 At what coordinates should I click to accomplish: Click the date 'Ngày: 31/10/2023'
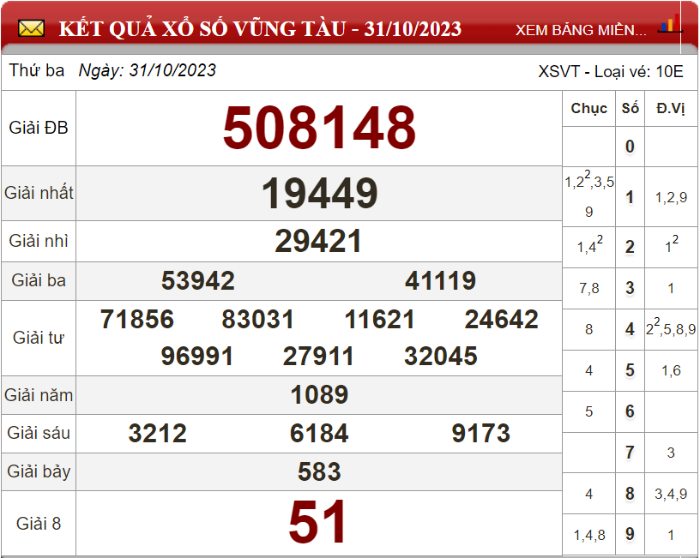147,71
